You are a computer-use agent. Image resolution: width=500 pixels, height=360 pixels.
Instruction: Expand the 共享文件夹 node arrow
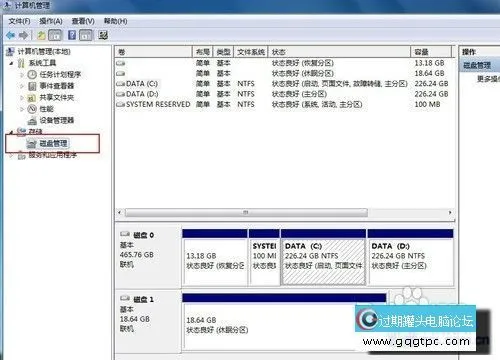(22, 98)
